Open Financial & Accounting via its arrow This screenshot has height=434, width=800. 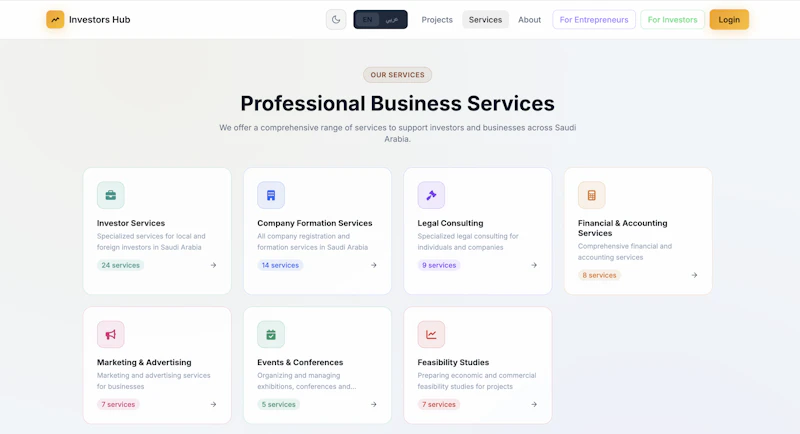(694, 275)
